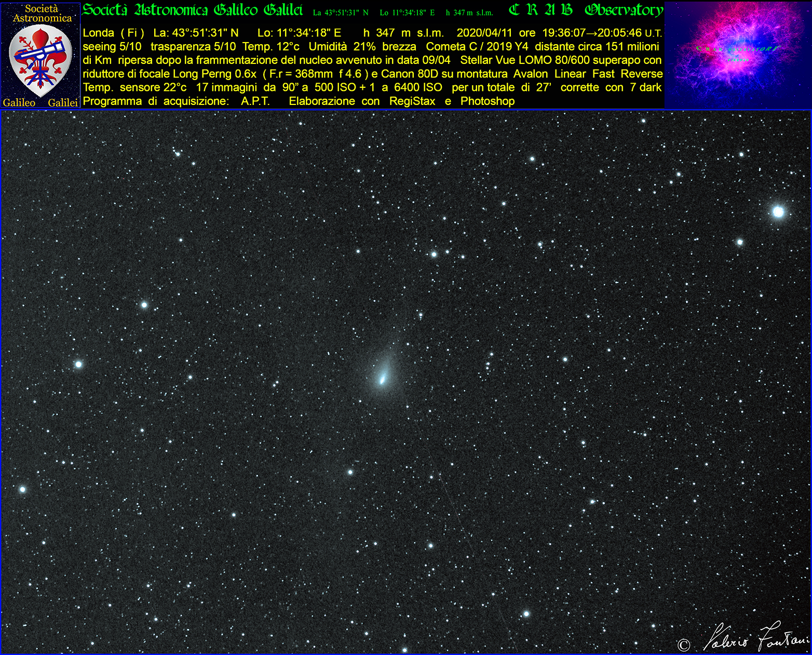Click the copyright symbol beside the signature
Screen dimensions: 812x655
(x=684, y=645)
